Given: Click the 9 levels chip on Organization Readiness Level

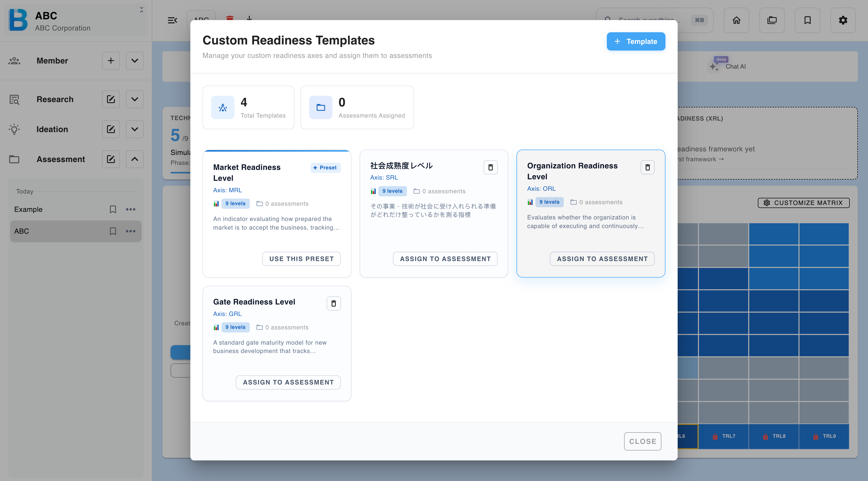Looking at the screenshot, I should click(549, 202).
